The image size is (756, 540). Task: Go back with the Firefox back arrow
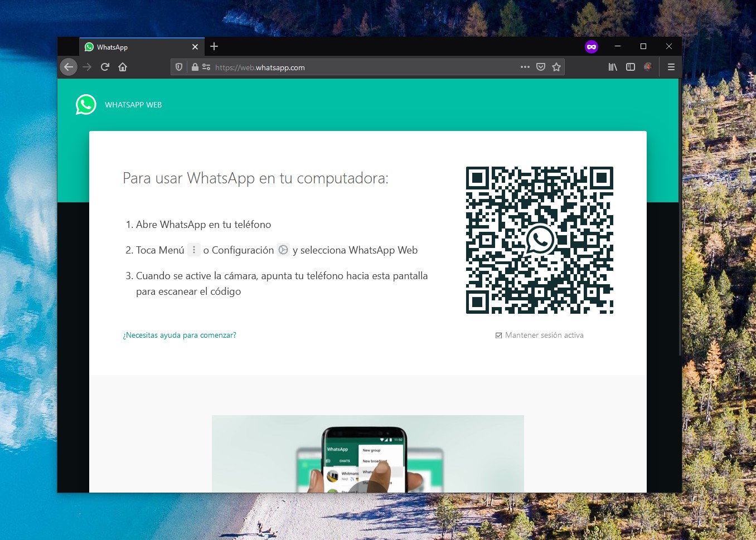click(69, 67)
